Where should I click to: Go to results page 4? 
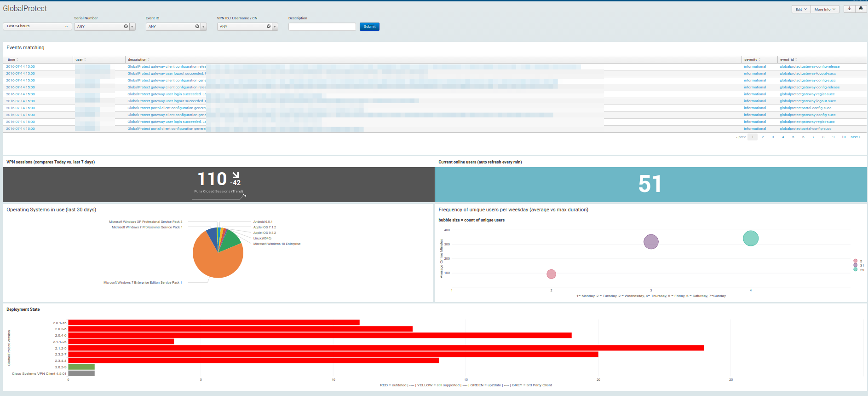point(783,137)
